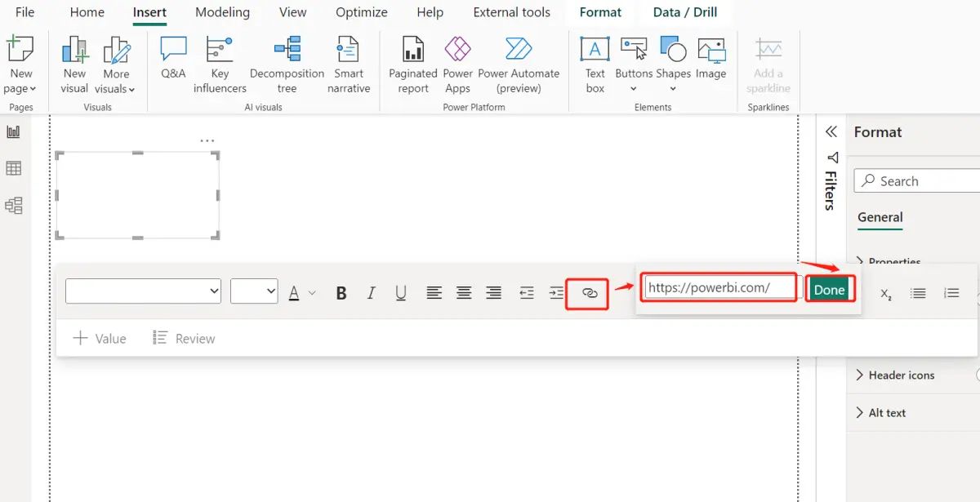Open the Help tab
This screenshot has width=980, height=502.
[x=430, y=12]
